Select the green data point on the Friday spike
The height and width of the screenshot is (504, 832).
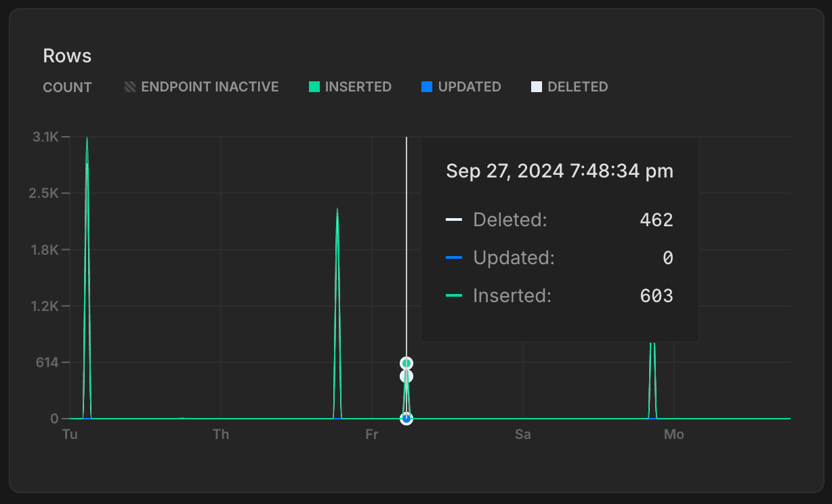click(406, 362)
